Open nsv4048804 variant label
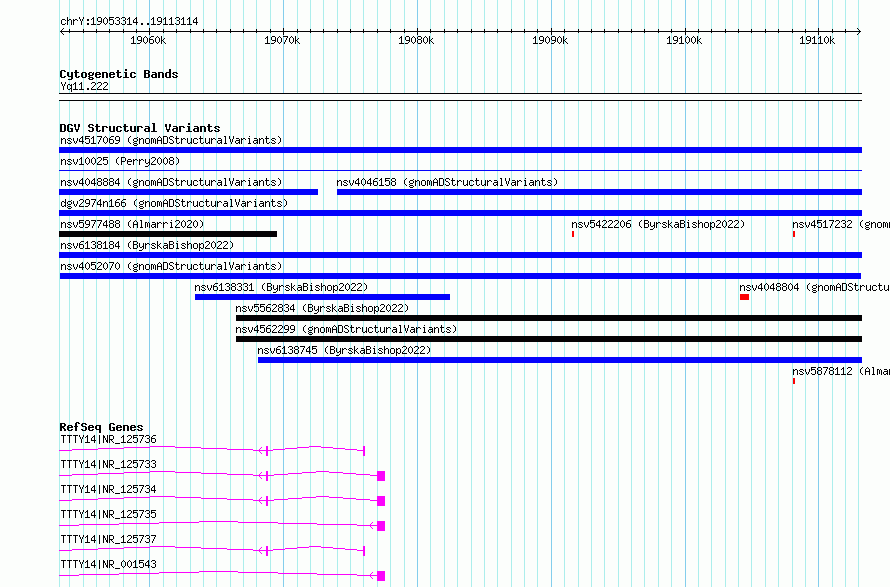This screenshot has width=890, height=587. click(x=815, y=287)
